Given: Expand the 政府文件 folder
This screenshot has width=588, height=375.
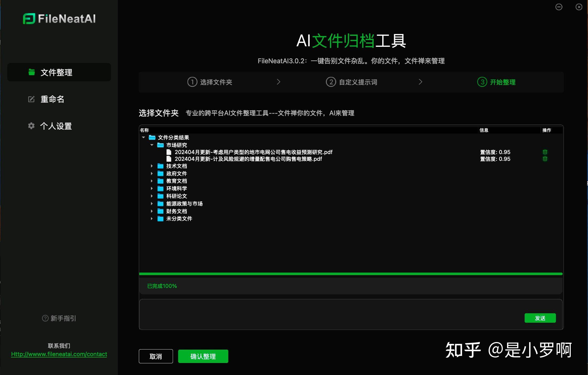Looking at the screenshot, I should 152,173.
